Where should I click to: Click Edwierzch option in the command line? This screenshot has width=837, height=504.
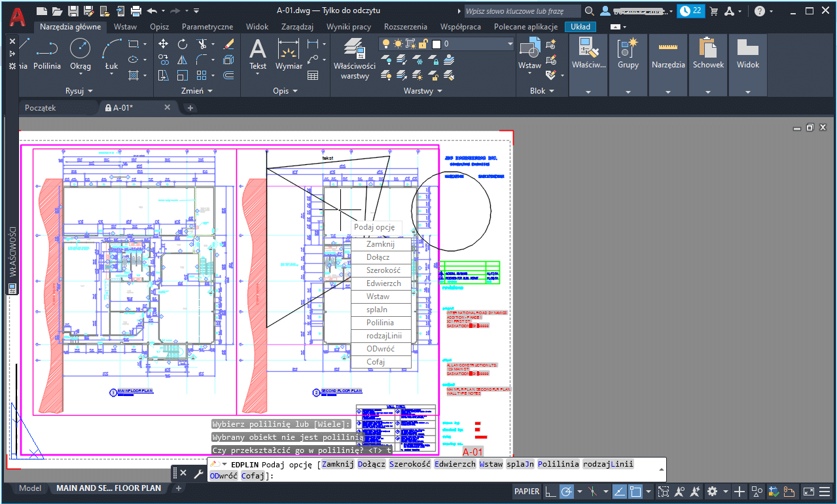pos(455,464)
